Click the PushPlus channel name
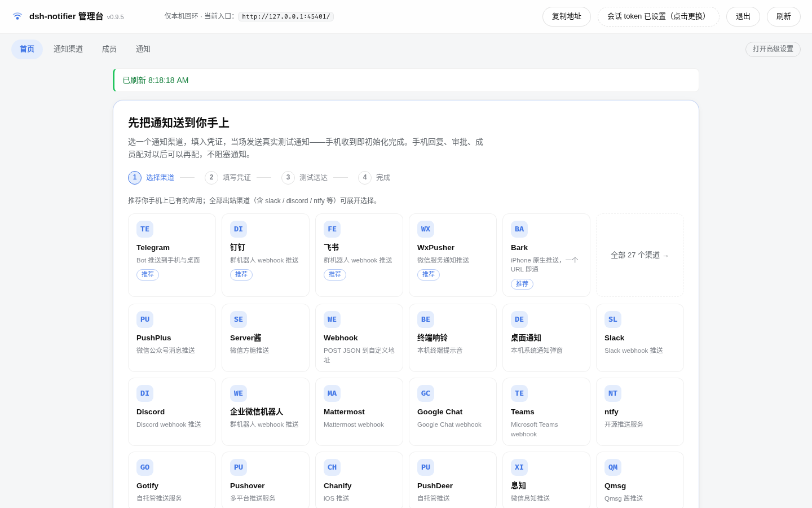Viewport: 812px width, 508px height. click(x=154, y=338)
